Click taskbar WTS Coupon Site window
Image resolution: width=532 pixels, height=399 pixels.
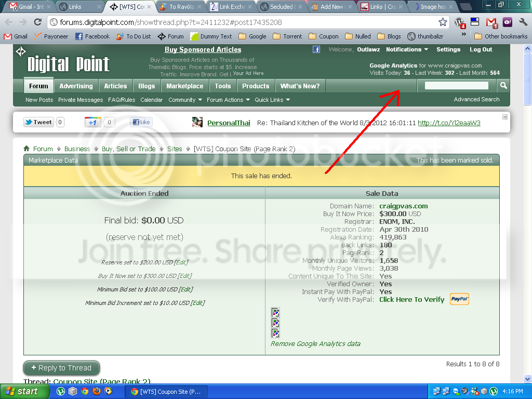pos(166,392)
